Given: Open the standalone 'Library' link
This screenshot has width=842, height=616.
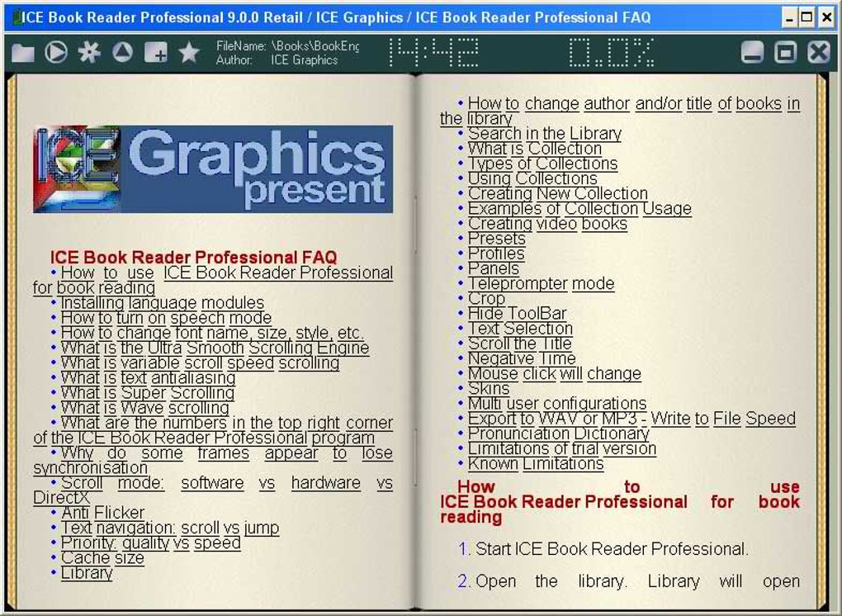Looking at the screenshot, I should tap(87, 573).
